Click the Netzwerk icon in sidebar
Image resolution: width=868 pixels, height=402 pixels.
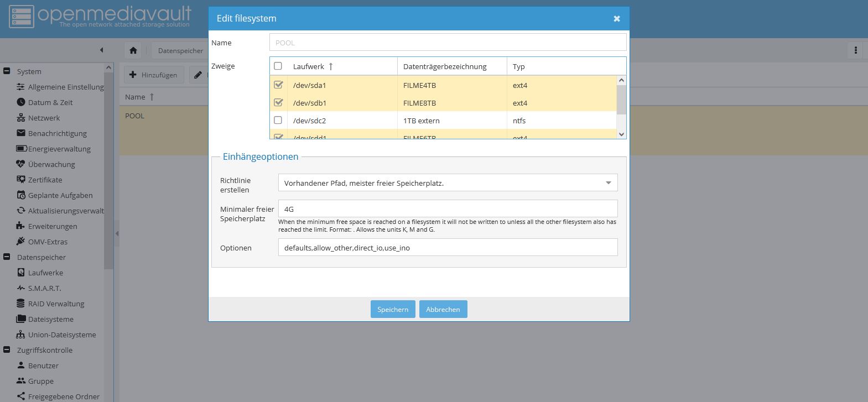point(21,118)
